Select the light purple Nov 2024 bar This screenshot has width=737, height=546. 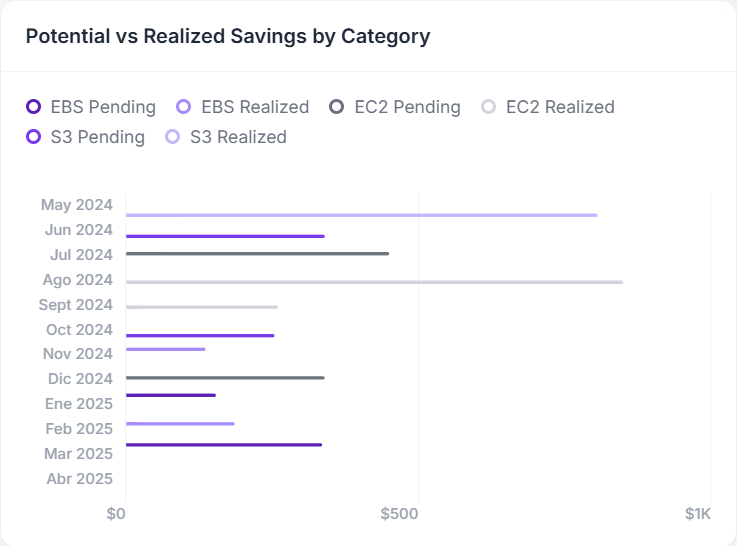point(165,349)
